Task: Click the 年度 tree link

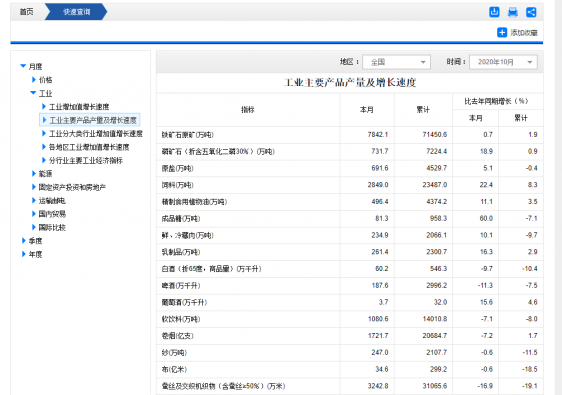Action: (x=35, y=254)
